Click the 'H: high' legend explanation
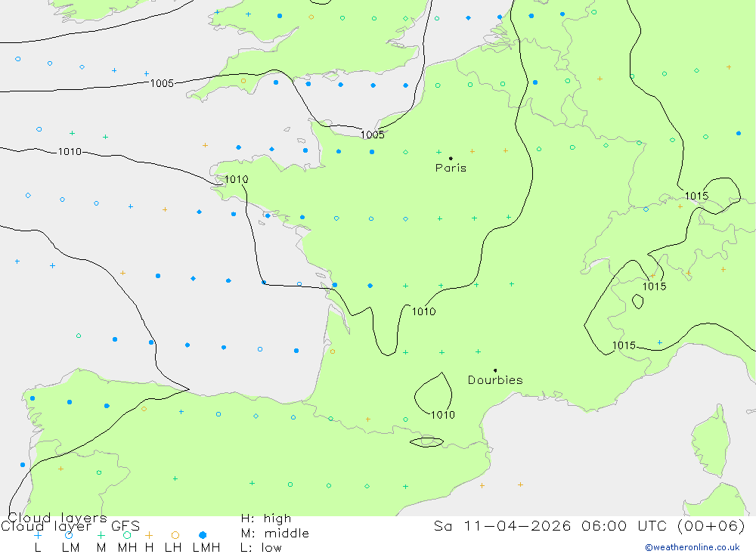 (x=266, y=518)
